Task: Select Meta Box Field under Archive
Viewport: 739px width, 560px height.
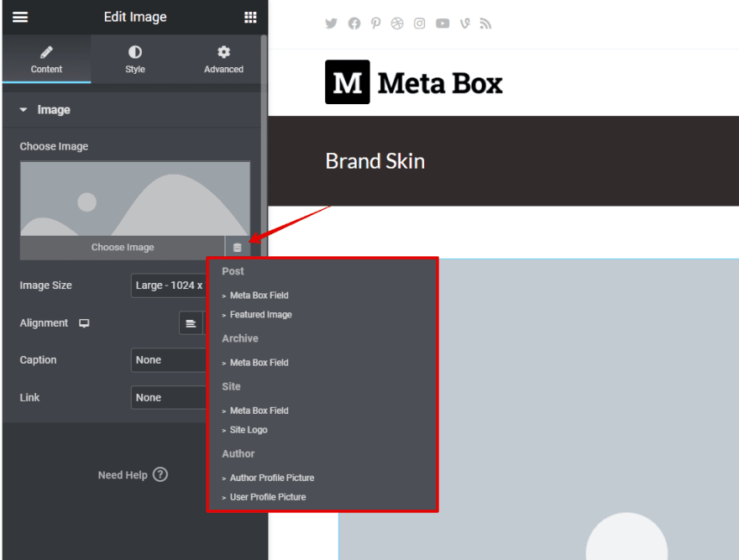Action: [x=259, y=363]
